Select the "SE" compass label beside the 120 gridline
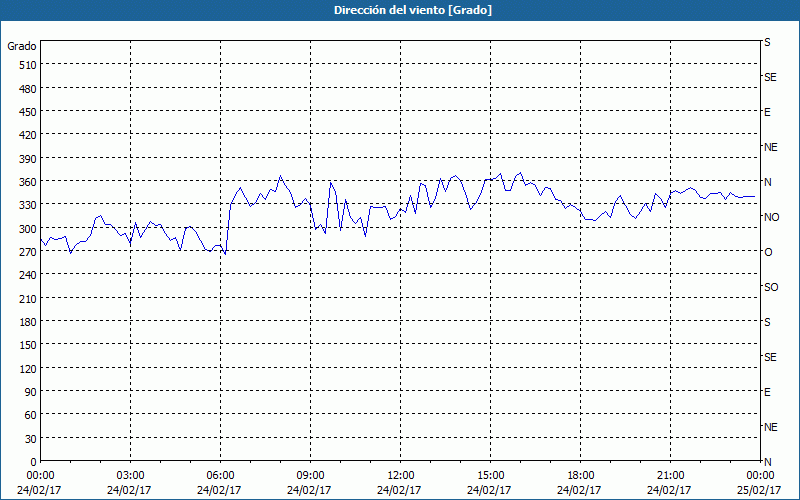This screenshot has height=500, width=800. (770, 357)
